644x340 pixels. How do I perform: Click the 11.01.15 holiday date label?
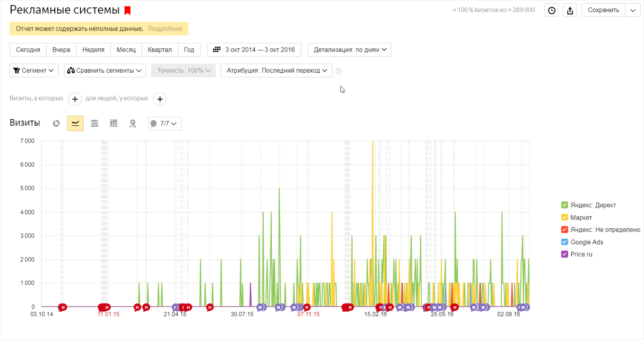click(x=108, y=314)
